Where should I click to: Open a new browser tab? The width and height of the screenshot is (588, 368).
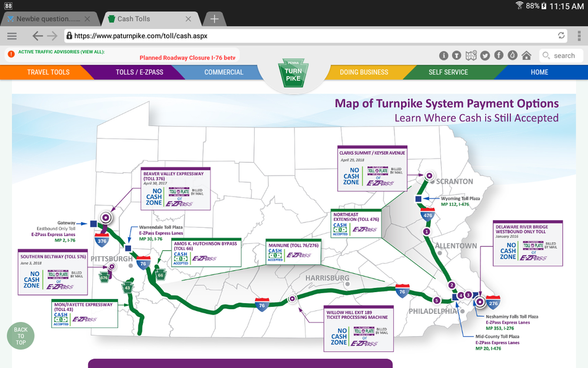pyautogui.click(x=214, y=19)
